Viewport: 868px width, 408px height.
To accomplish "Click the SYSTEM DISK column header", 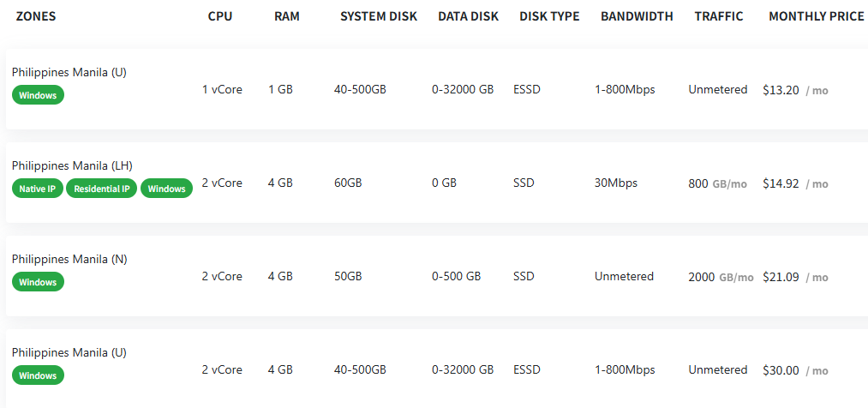I will tap(379, 16).
